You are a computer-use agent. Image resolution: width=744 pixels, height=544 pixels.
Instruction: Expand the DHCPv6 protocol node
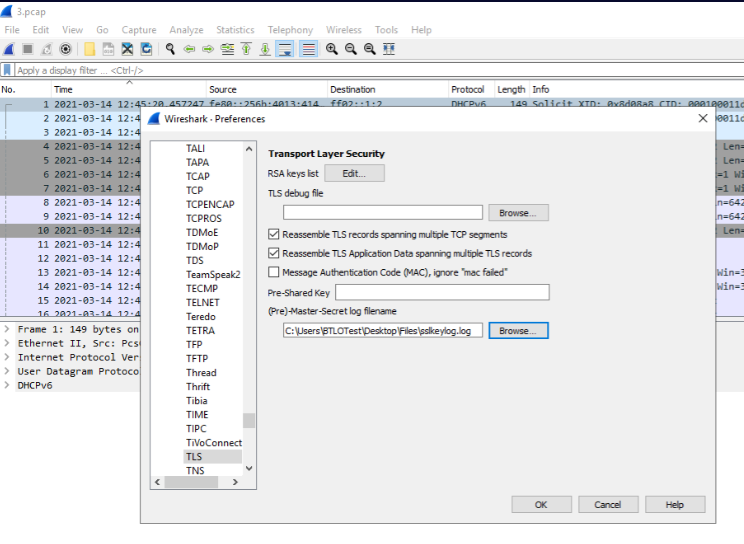(8, 385)
